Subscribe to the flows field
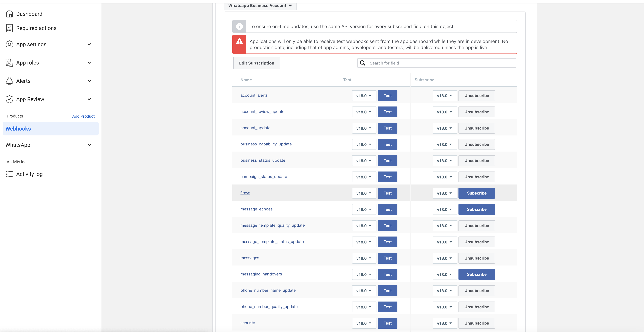 [476, 193]
